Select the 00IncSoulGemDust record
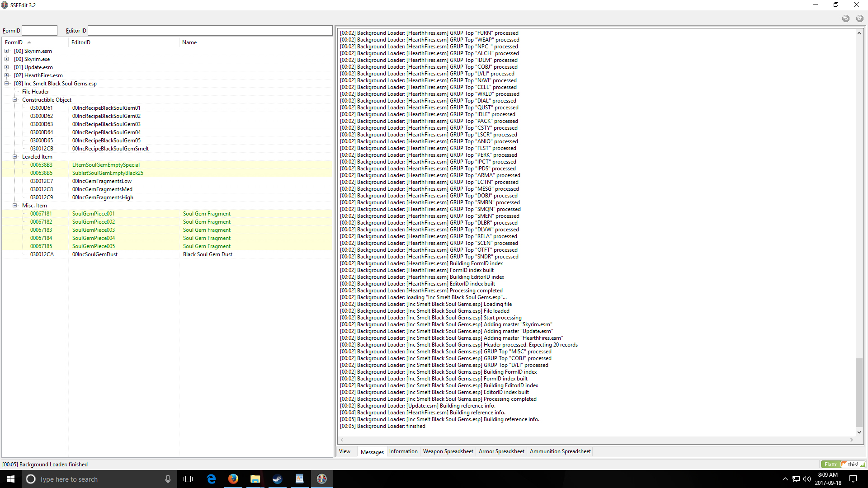Image resolution: width=868 pixels, height=488 pixels. (95, 254)
